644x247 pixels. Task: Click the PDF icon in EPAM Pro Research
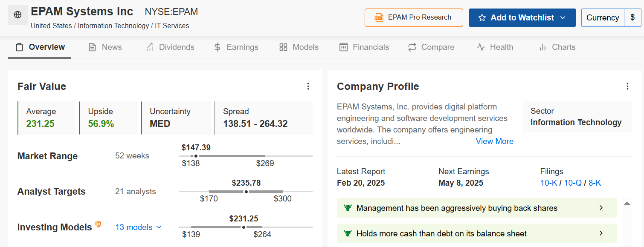point(379,17)
